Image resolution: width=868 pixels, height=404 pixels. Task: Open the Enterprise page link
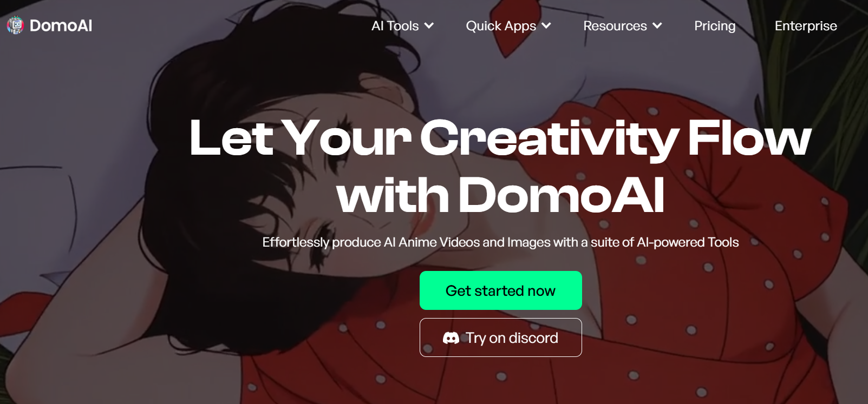806,26
